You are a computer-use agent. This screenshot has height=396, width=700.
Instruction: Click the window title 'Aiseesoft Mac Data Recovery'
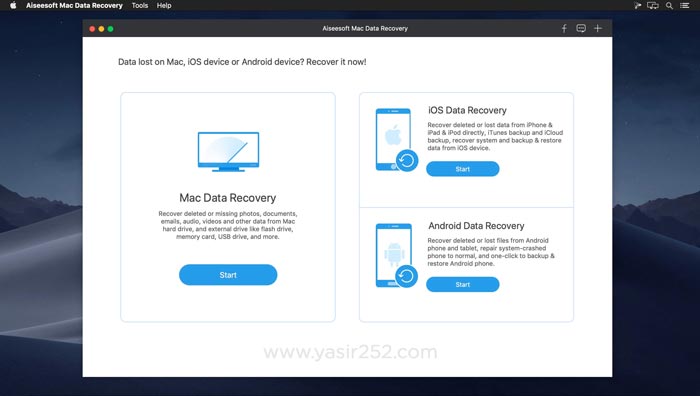(x=365, y=29)
